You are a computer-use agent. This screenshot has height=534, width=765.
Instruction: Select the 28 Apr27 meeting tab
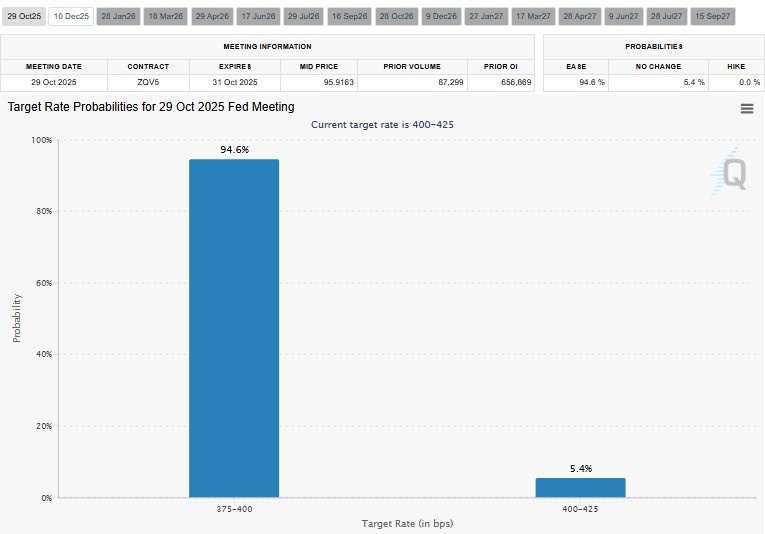pyautogui.click(x=581, y=16)
